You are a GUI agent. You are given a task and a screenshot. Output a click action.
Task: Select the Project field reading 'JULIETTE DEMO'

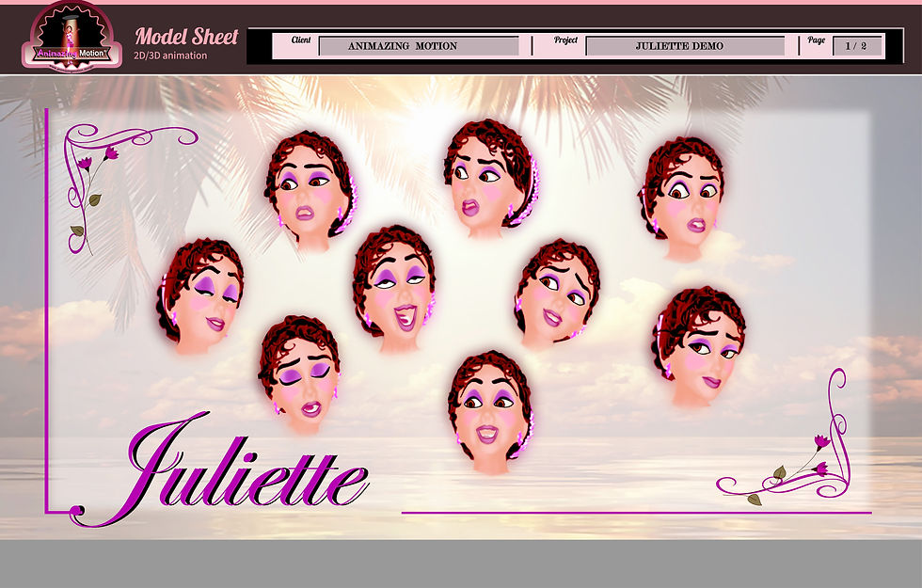(685, 46)
